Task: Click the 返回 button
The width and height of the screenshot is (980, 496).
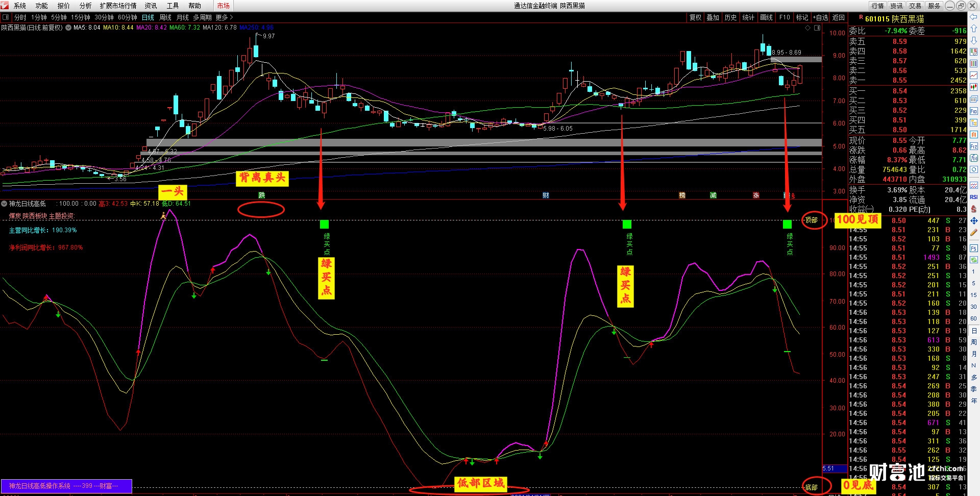Action: tap(839, 17)
